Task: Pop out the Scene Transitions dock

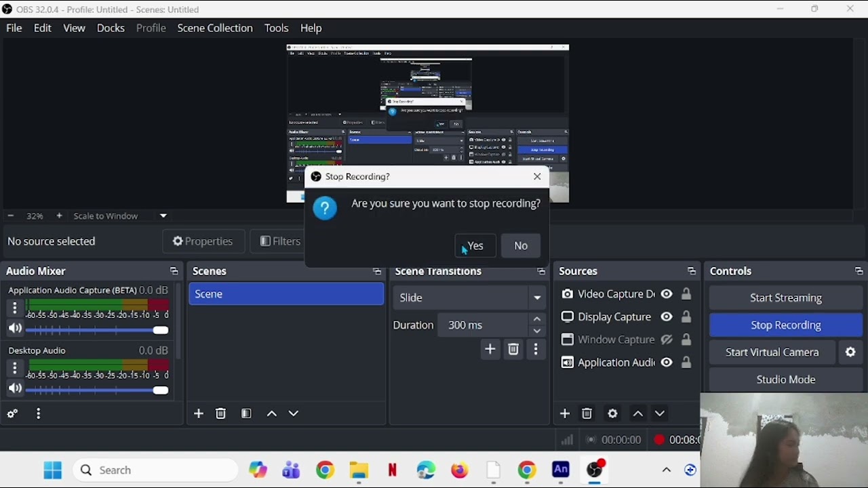Action: pos(540,272)
